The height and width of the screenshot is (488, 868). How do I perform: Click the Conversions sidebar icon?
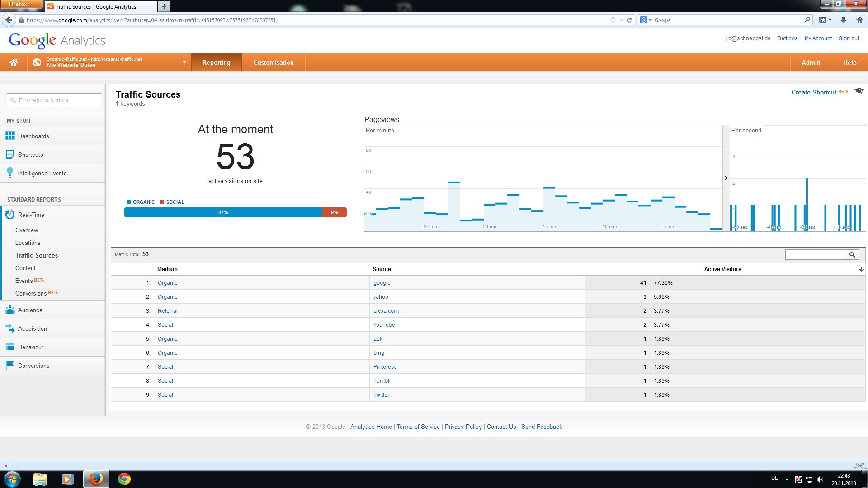pos(10,365)
